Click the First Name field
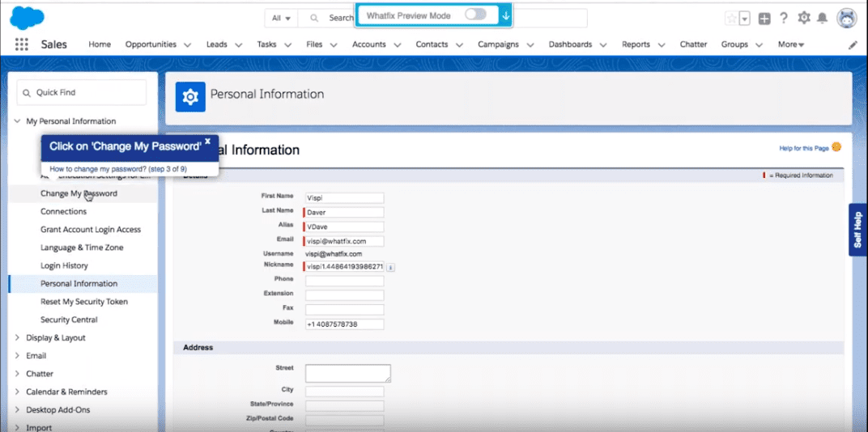 [344, 197]
